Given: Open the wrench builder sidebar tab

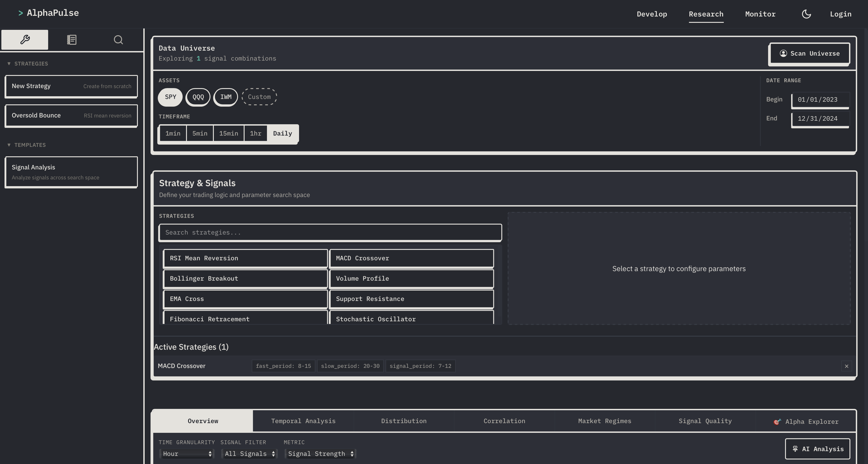Looking at the screenshot, I should tap(25, 40).
